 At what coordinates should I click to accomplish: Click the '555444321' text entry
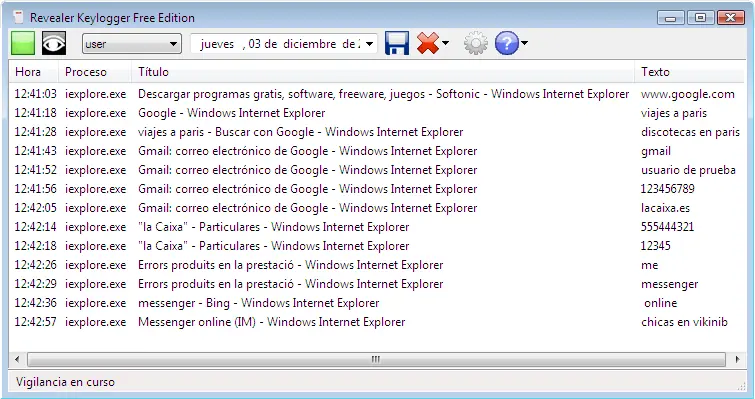point(667,227)
